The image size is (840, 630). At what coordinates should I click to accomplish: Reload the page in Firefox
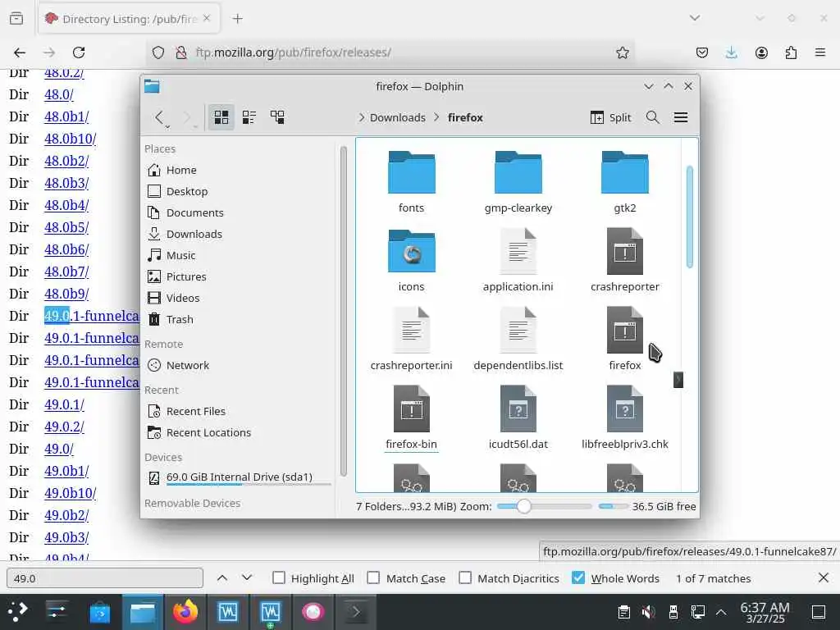[x=79, y=52]
